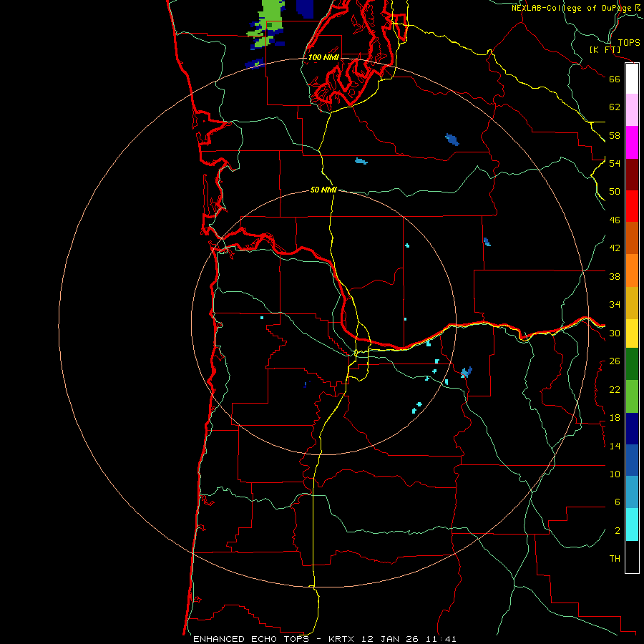Screen dimensions: 644x644
Task: Click the magenta legend swatch
Action: (x=632, y=142)
